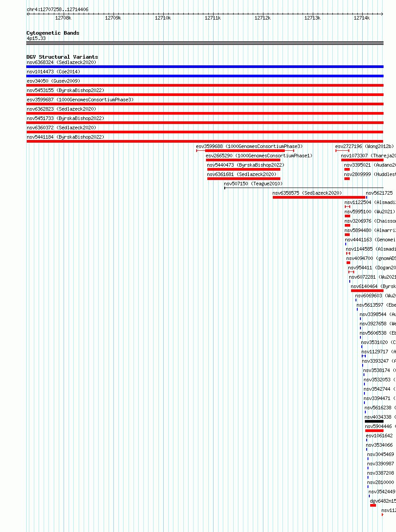396x532 pixels.
Task: Select the Cytogenetic Bands track title
Action: tap(53, 33)
